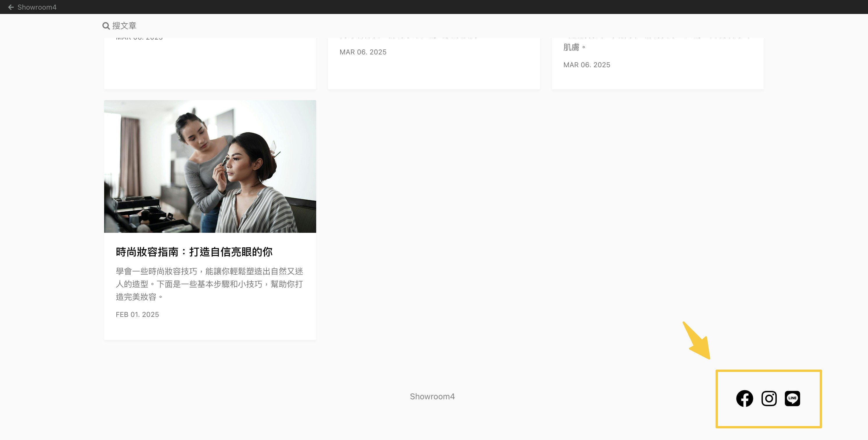Screen dimensions: 868x440
Task: Open the Facebook page icon in footer
Action: pyautogui.click(x=744, y=398)
